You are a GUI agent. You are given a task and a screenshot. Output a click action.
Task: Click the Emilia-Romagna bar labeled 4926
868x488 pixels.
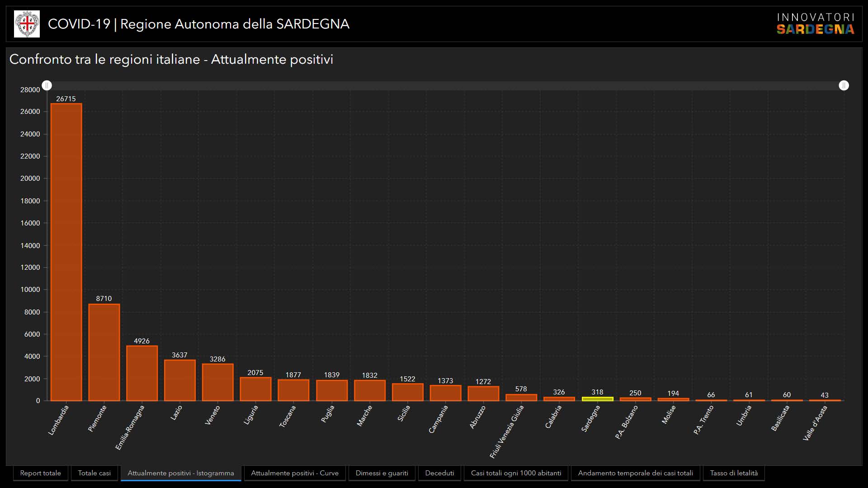point(142,373)
